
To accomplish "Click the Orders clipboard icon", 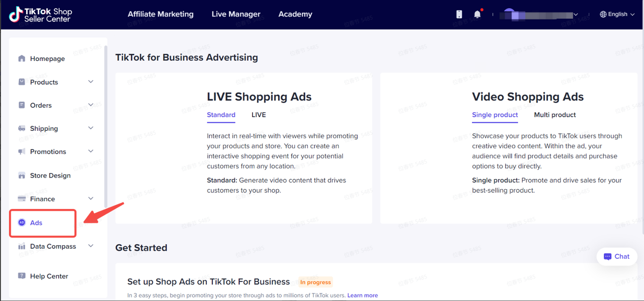I will tap(22, 105).
